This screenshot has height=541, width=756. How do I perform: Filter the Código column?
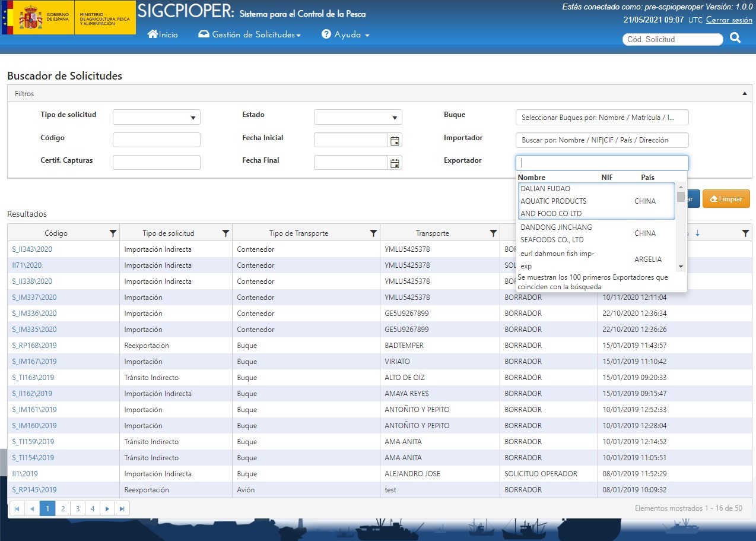113,233
